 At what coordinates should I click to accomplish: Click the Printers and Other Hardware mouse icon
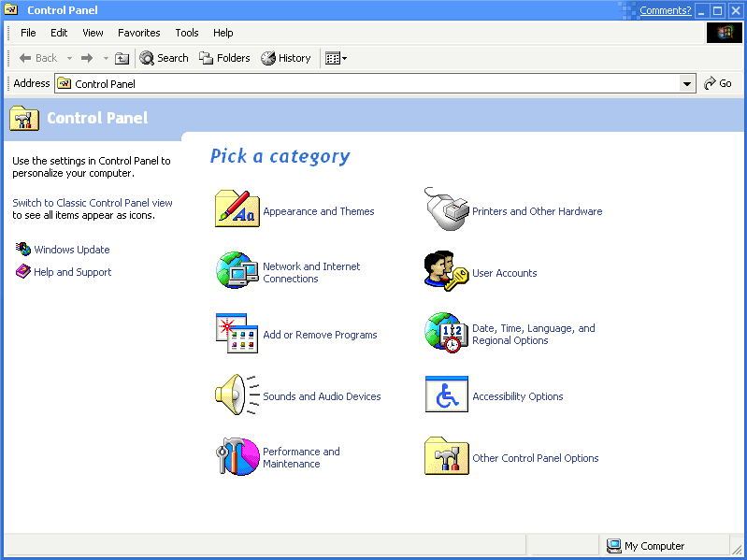tap(446, 208)
